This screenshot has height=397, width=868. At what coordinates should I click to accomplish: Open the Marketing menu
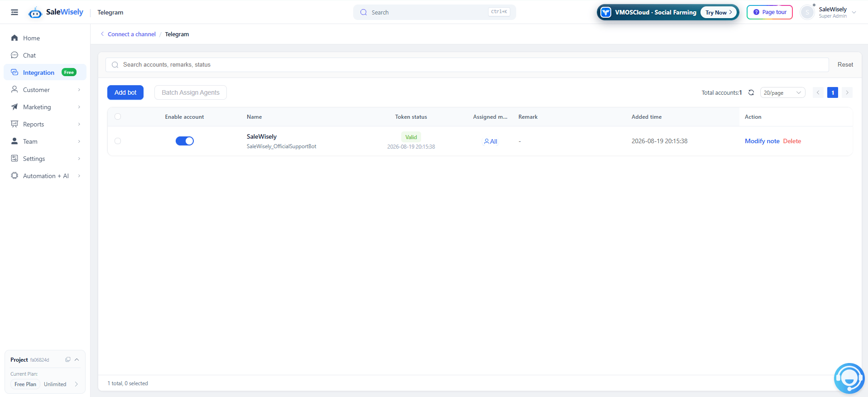45,107
